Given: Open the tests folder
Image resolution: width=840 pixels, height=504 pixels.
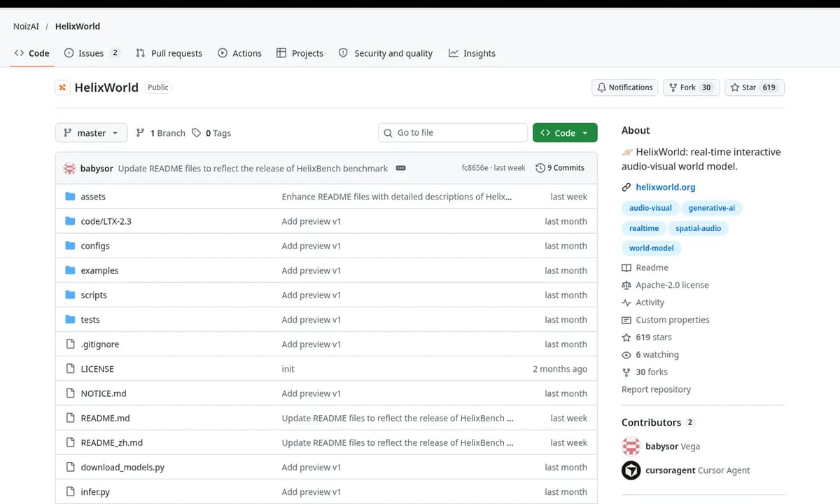Looking at the screenshot, I should pos(90,320).
